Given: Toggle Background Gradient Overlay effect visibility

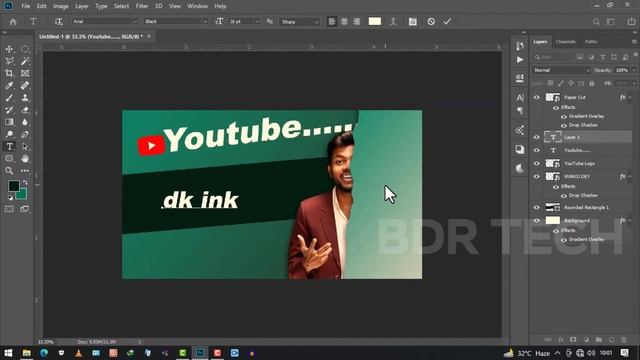Looking at the screenshot, I should click(564, 240).
